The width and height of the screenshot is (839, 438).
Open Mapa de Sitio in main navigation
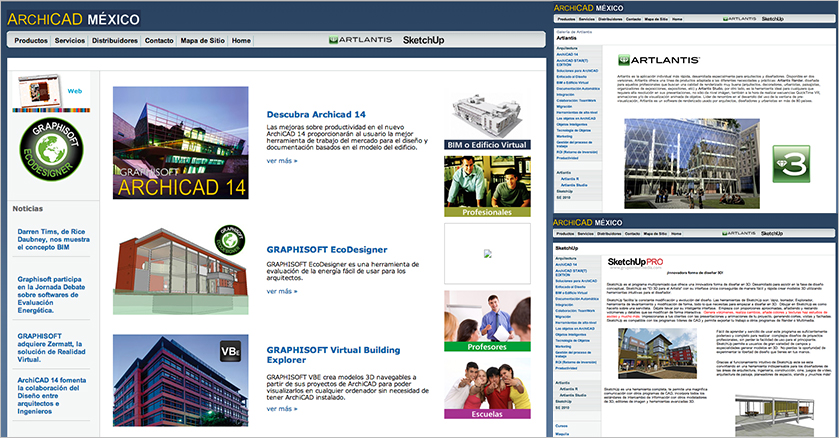[x=201, y=41]
